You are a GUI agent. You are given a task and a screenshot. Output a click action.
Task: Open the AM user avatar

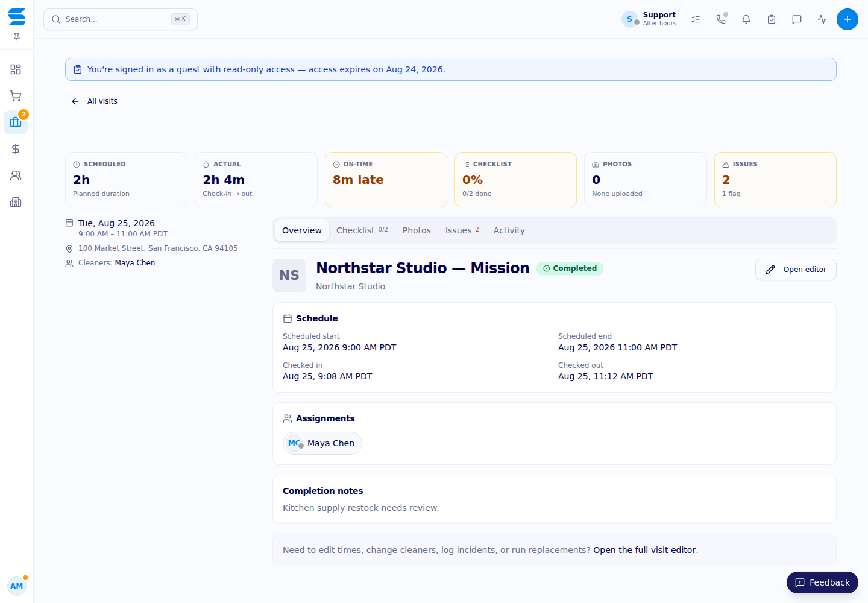[17, 586]
